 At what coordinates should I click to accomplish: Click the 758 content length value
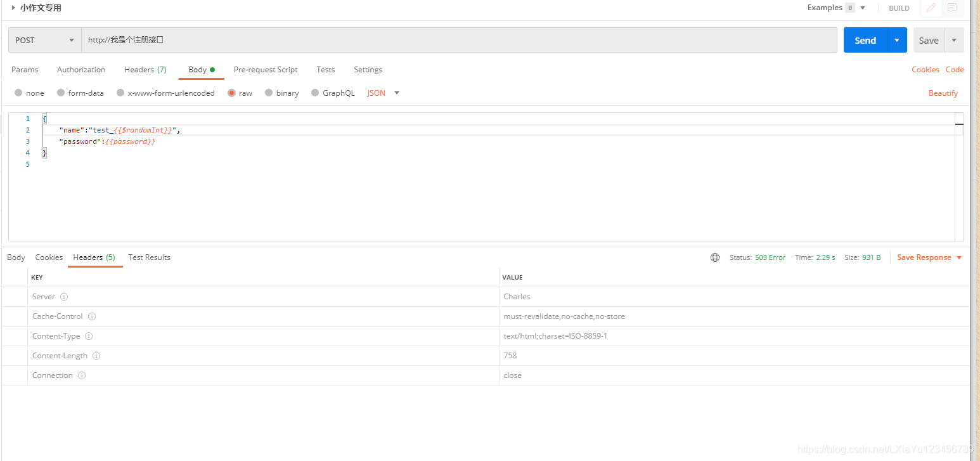pos(510,356)
